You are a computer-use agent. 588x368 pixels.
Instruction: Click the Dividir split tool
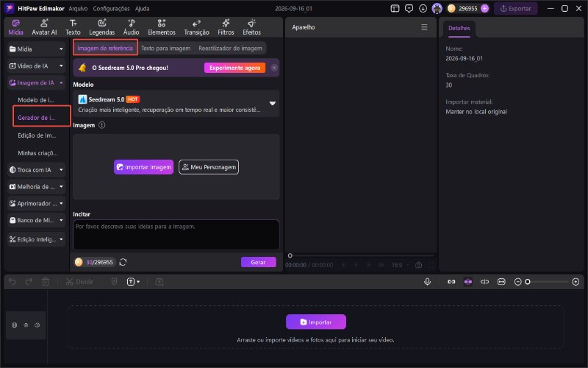[x=79, y=282]
